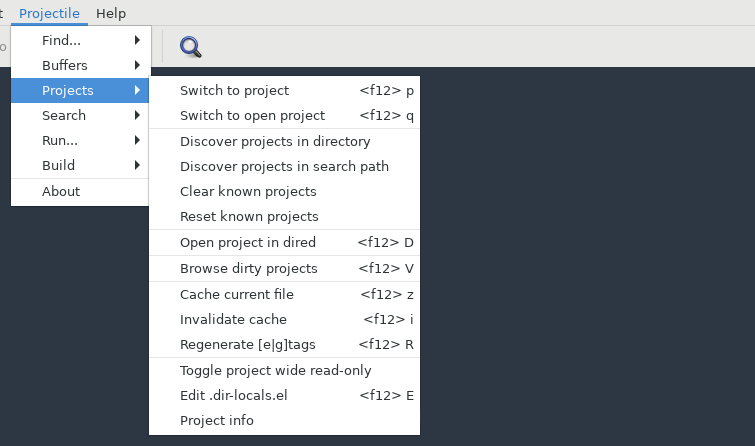This screenshot has height=446, width=755.
Task: Open the Help menu
Action: 111,13
